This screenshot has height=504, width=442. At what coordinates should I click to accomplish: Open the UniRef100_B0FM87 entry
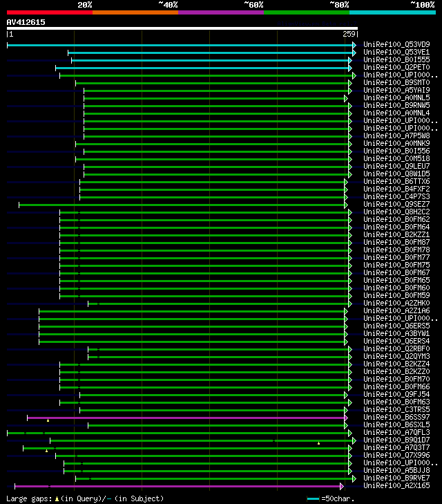coord(396,243)
